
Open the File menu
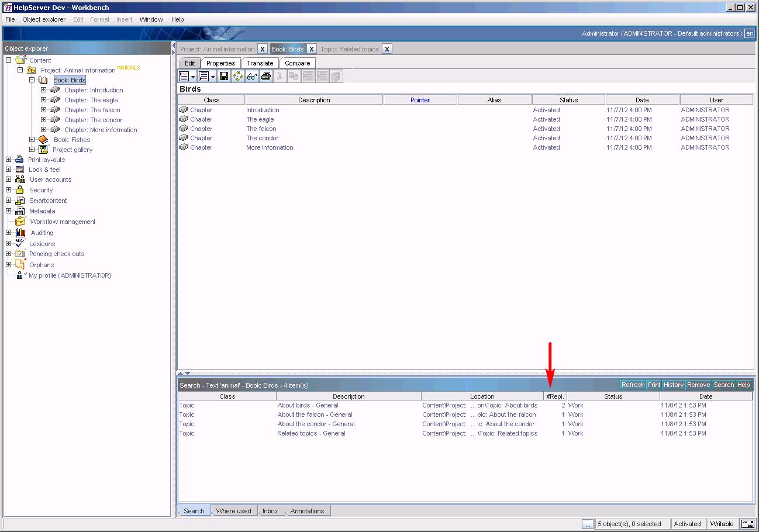[x=10, y=19]
